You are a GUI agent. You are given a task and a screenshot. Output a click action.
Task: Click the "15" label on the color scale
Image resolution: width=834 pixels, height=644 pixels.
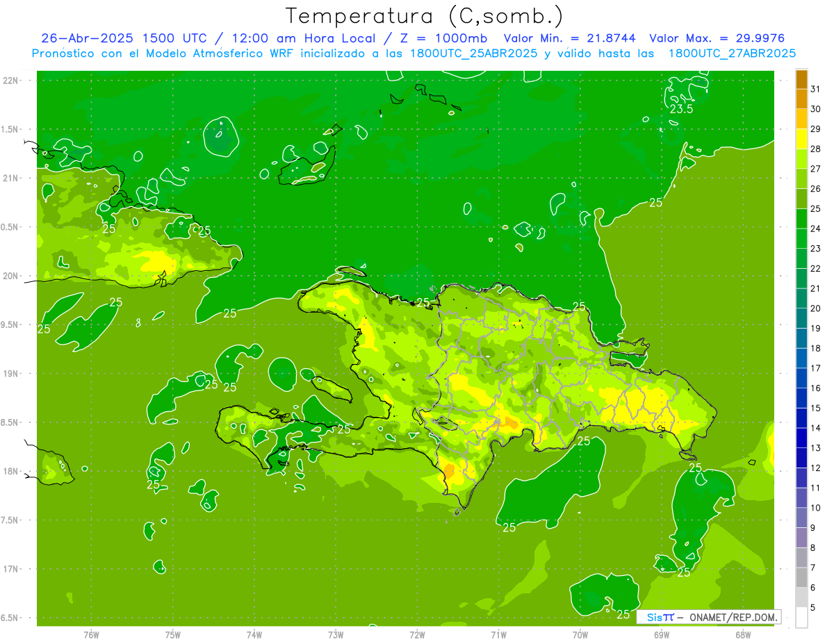815,408
